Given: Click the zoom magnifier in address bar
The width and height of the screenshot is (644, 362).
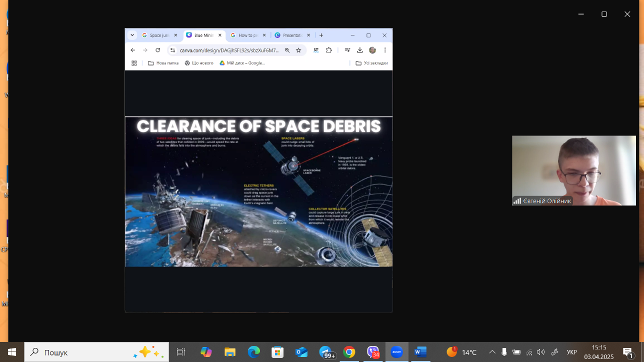Looking at the screenshot, I should 287,50.
